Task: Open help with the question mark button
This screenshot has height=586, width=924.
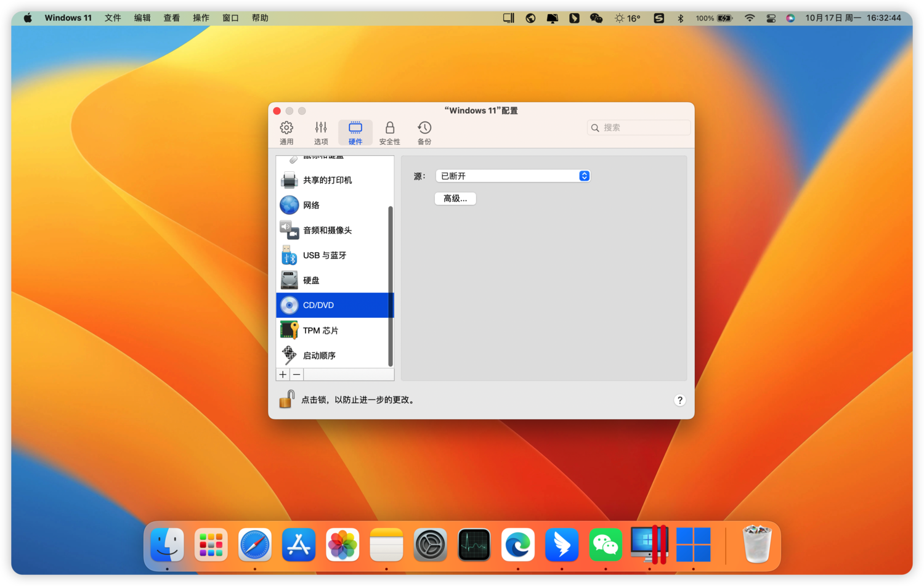Action: pyautogui.click(x=679, y=401)
